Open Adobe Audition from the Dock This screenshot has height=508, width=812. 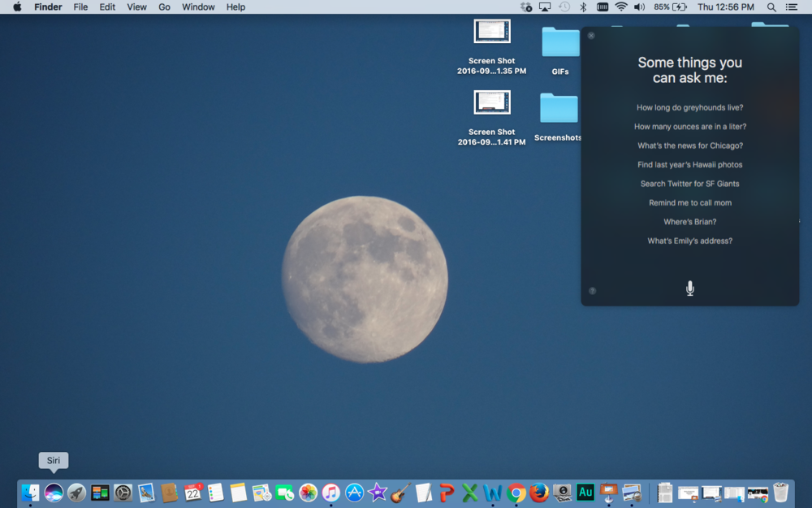585,492
